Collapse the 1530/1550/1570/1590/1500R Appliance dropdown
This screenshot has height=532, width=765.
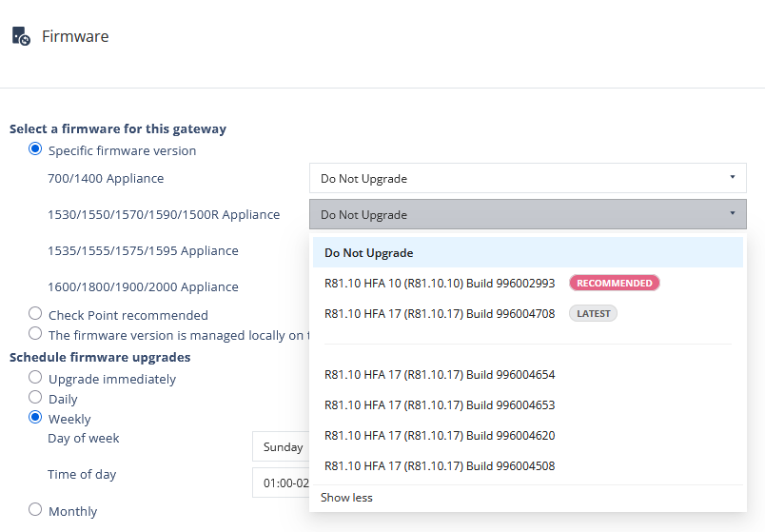click(528, 214)
